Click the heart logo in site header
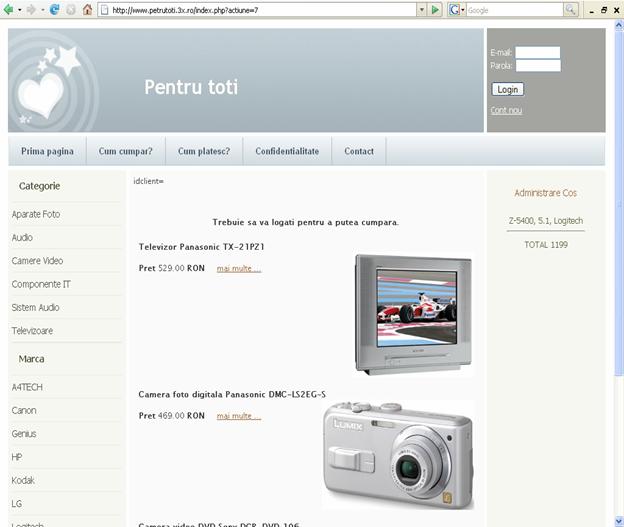Viewport: 624px width, 527px height. tap(43, 94)
